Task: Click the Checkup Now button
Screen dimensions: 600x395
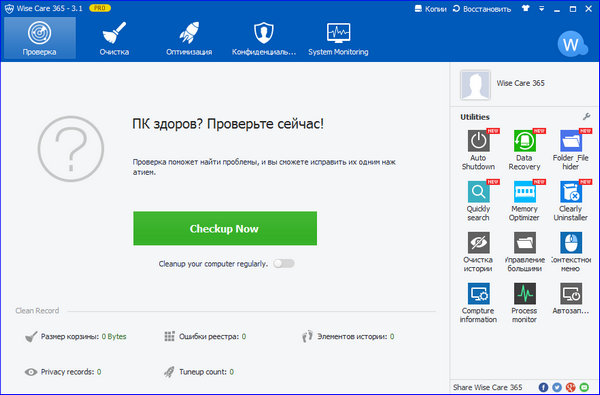Action: pyautogui.click(x=225, y=229)
